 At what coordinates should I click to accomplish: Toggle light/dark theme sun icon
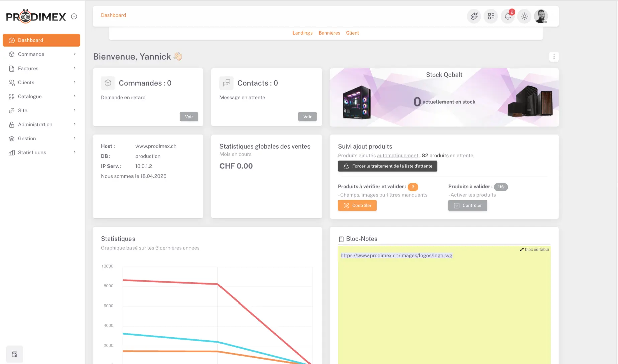[524, 16]
